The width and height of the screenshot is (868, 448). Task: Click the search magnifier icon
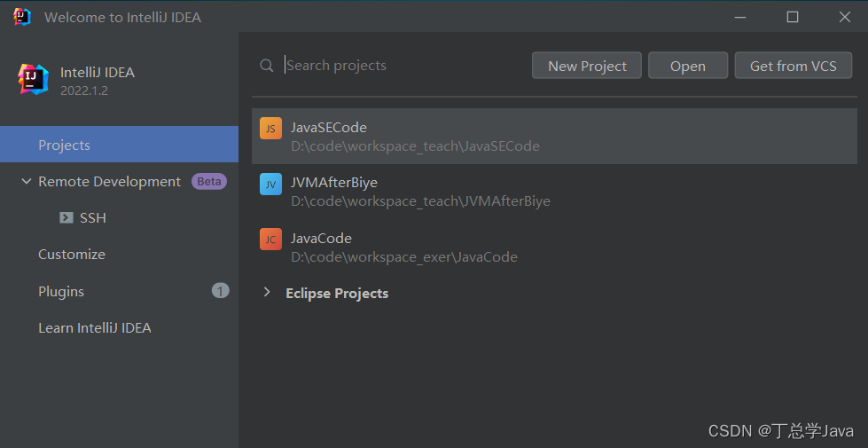point(266,66)
